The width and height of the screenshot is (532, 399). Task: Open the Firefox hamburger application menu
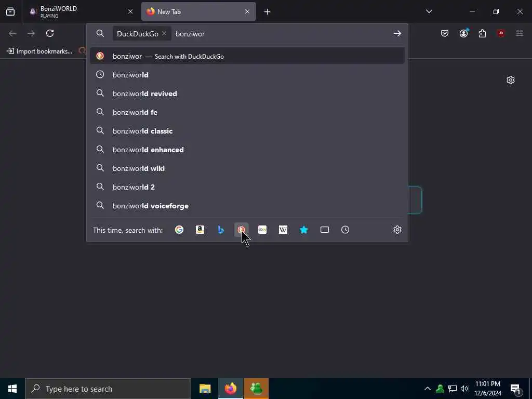tap(520, 33)
